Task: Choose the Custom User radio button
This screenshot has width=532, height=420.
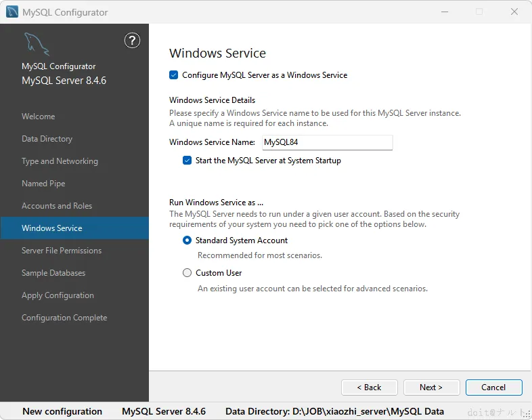Action: point(187,273)
